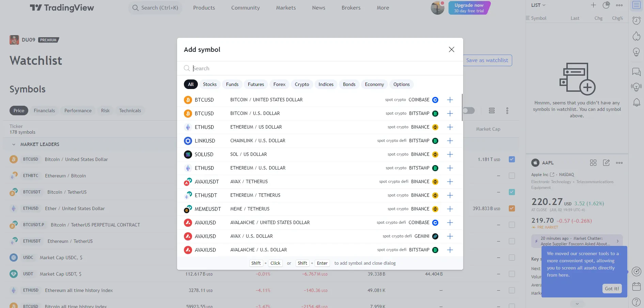Open chat bubbles icon in sidebar
The height and width of the screenshot is (308, 644).
pos(636,72)
